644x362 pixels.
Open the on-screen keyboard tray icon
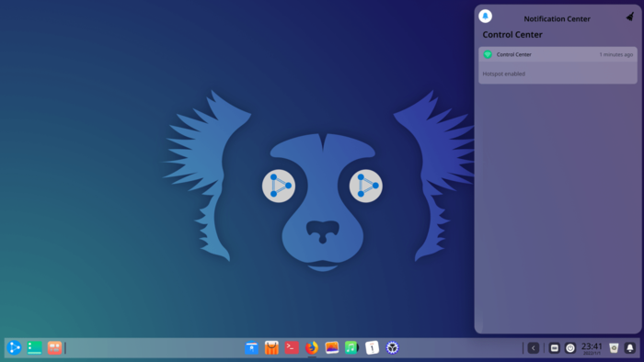(554, 348)
